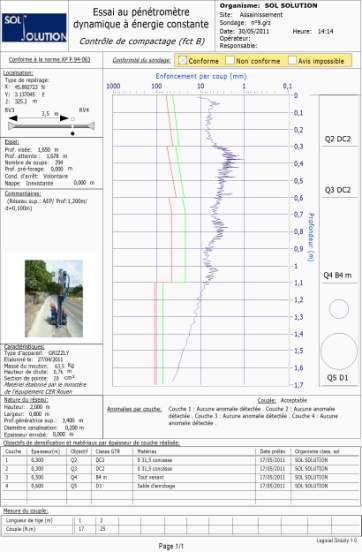Select the Q2 DC2 layer label

tap(338, 139)
